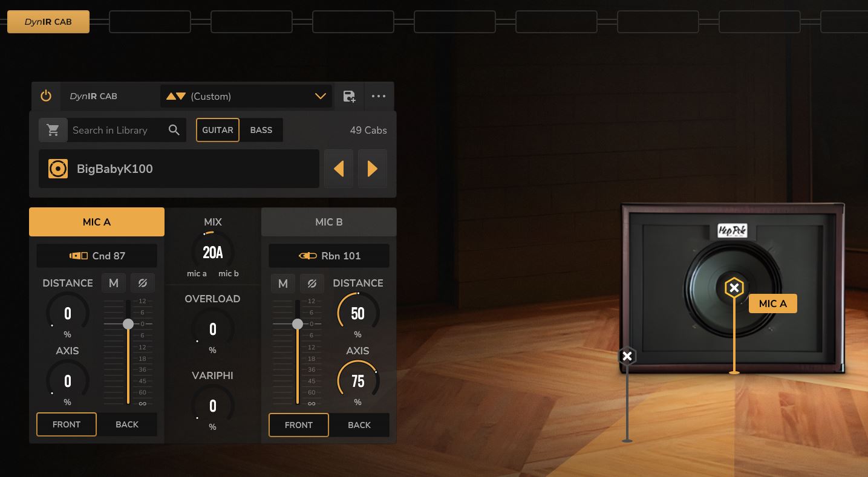This screenshot has height=477, width=868.
Task: Load the next cabinet with right arrow
Action: point(373,169)
